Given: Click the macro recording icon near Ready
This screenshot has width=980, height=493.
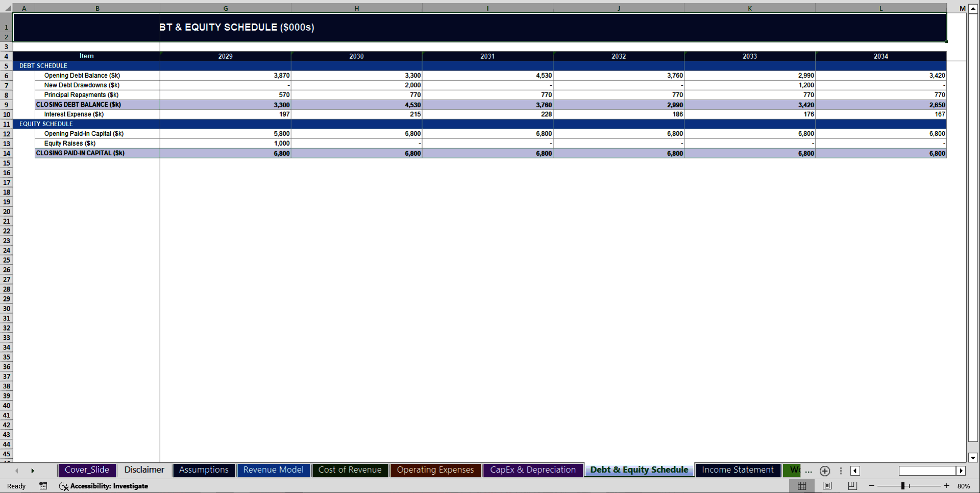Looking at the screenshot, I should pyautogui.click(x=43, y=486).
